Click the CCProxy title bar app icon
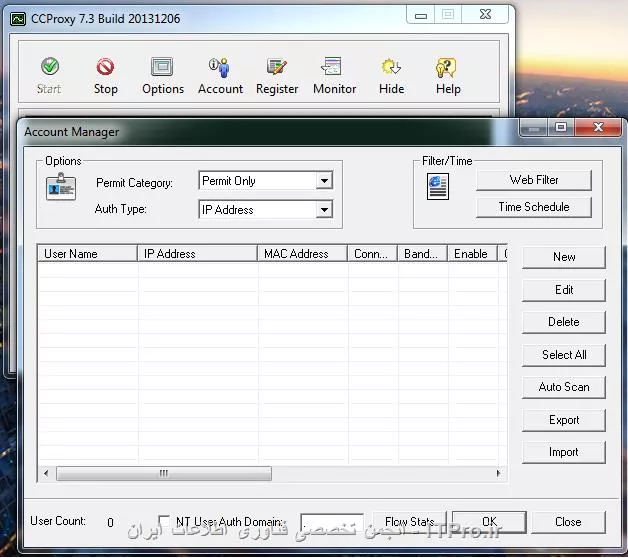 pyautogui.click(x=18, y=19)
